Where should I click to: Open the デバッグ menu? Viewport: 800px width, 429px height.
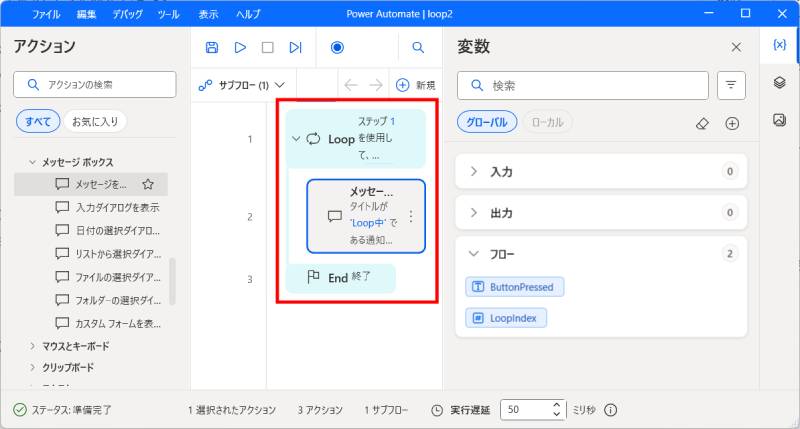pos(127,15)
